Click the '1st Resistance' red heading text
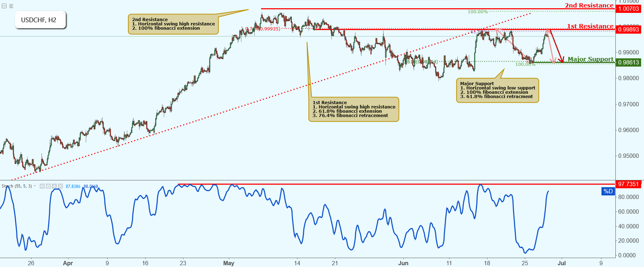Screen dimensions: 644x267 tap(590, 26)
